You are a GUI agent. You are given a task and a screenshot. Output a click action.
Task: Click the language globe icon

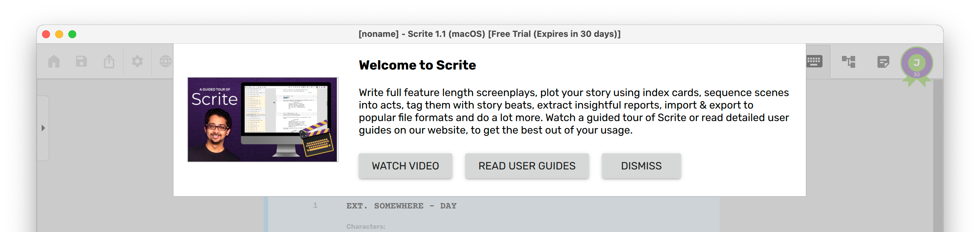(166, 61)
